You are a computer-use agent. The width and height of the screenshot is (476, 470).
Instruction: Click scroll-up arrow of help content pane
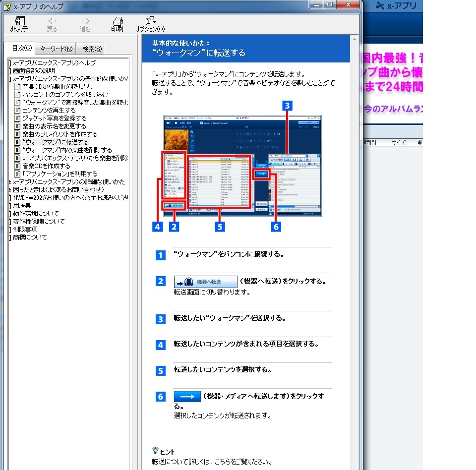coord(355,40)
